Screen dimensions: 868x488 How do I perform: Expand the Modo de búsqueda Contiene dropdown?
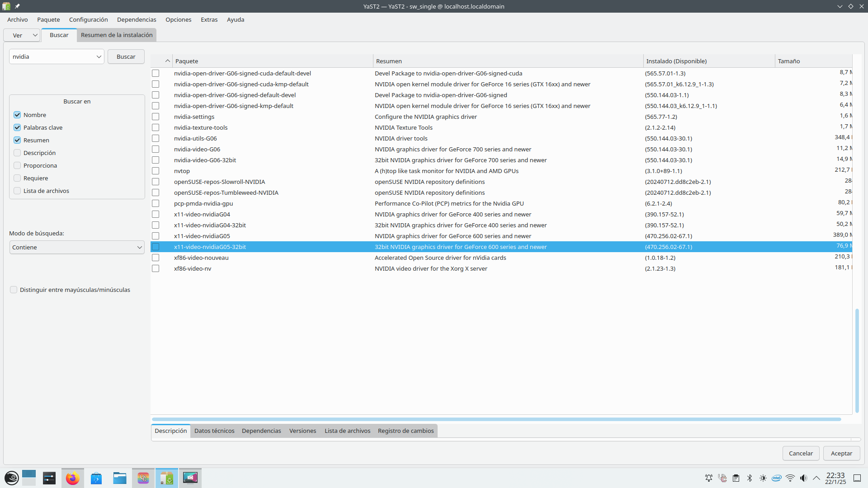click(x=77, y=247)
